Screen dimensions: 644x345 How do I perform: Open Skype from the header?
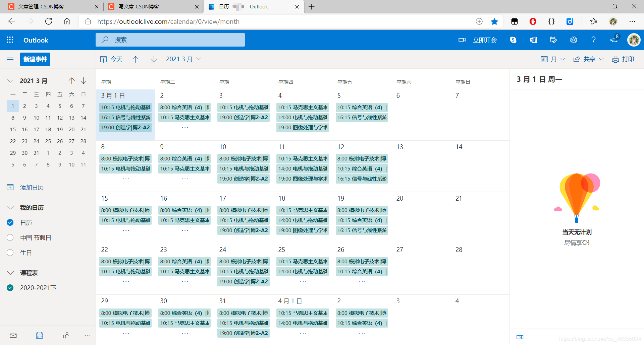(x=513, y=40)
